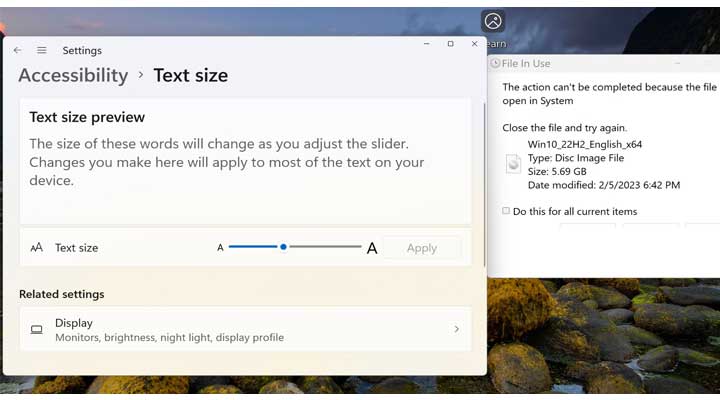Go back with the Settings back arrow
This screenshot has height=400, width=720.
(x=17, y=50)
